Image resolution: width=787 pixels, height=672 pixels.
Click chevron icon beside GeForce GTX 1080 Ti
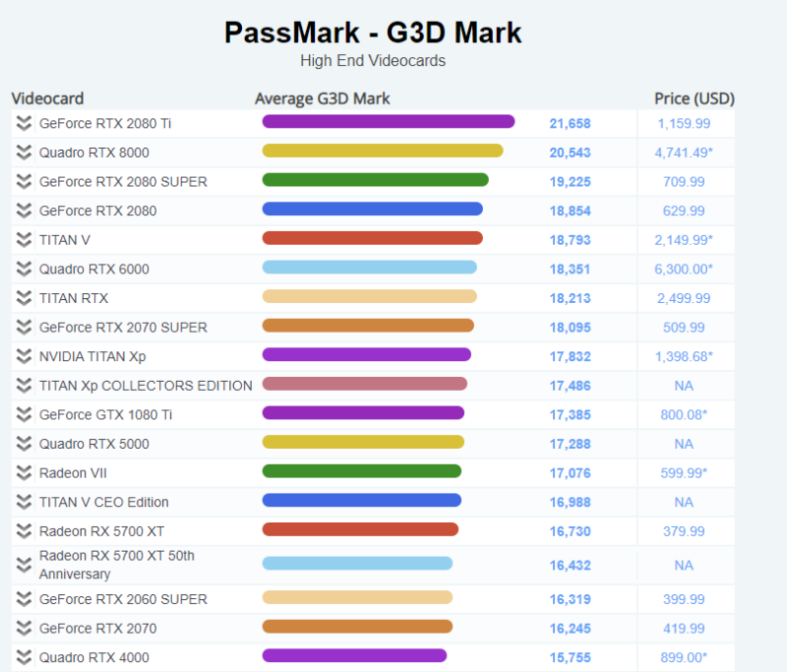(x=24, y=414)
